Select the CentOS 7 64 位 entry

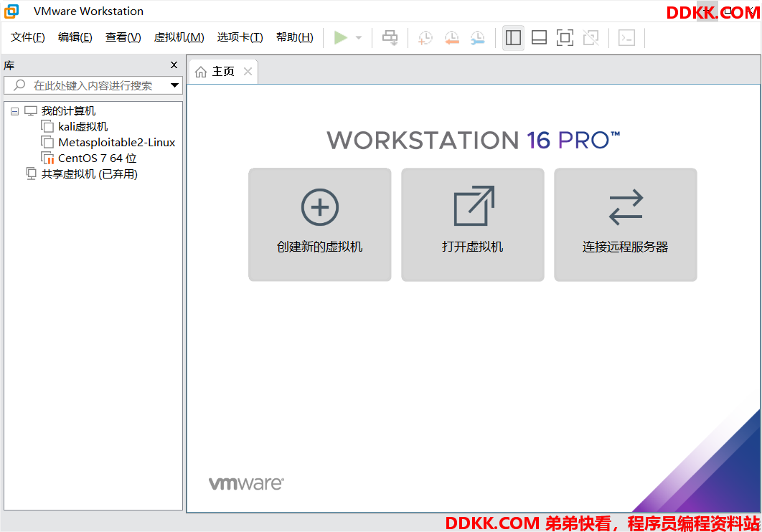pos(97,158)
